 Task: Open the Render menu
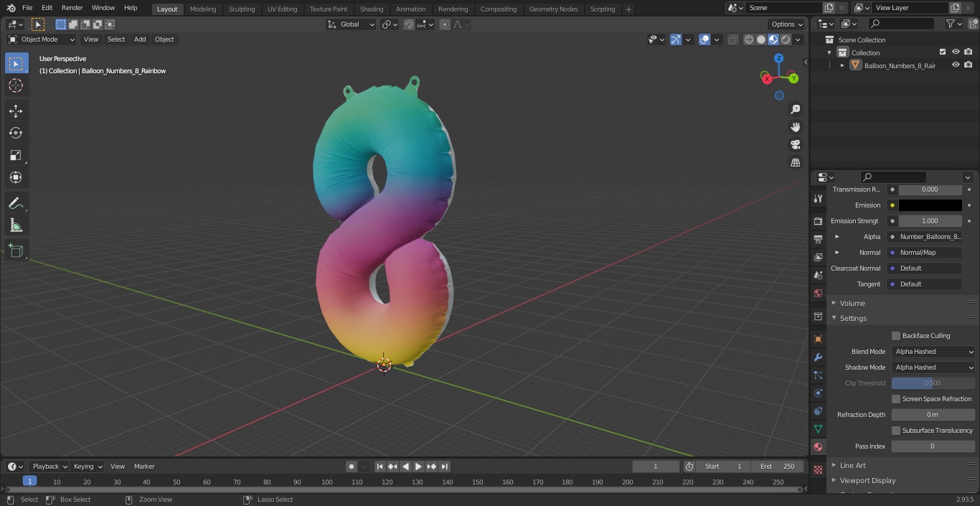(x=72, y=8)
